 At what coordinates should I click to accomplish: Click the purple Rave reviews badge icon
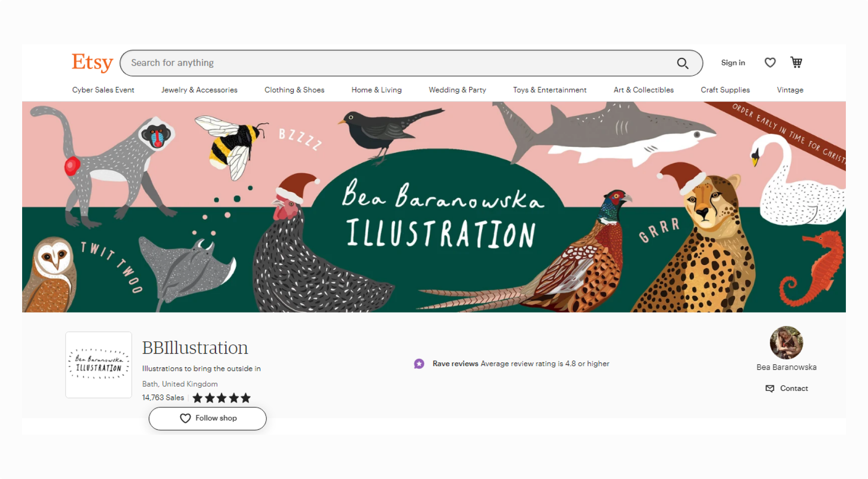tap(419, 363)
